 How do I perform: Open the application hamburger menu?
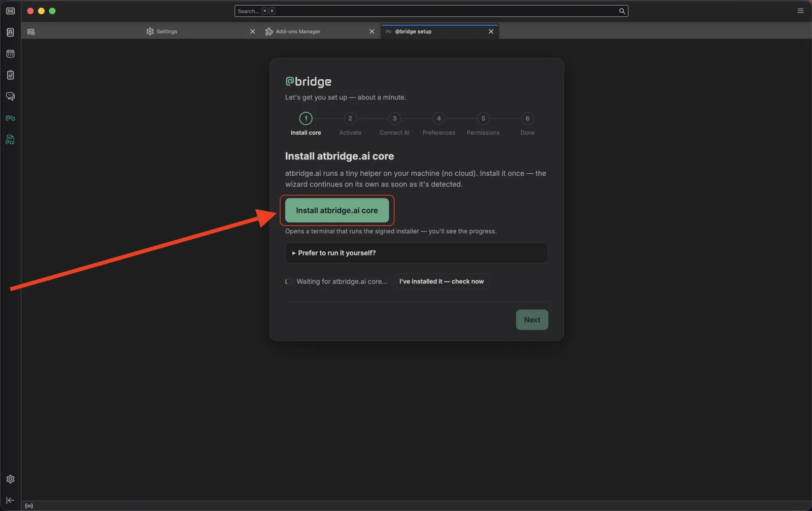click(800, 11)
